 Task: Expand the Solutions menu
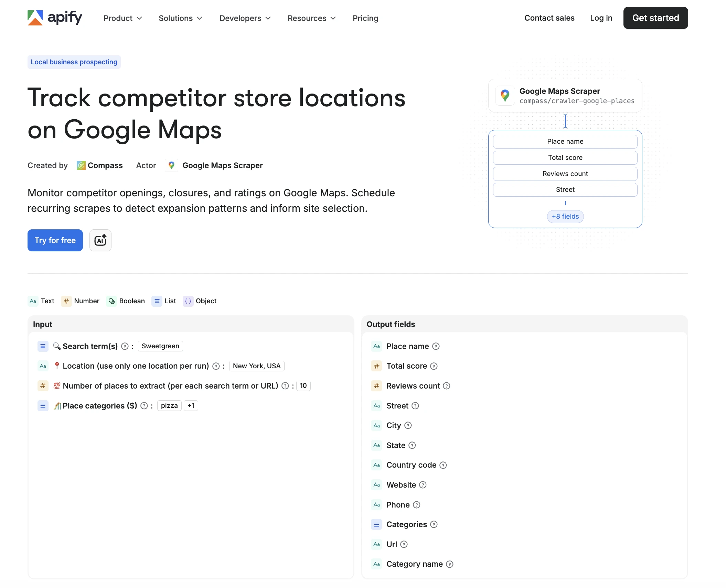pos(180,18)
